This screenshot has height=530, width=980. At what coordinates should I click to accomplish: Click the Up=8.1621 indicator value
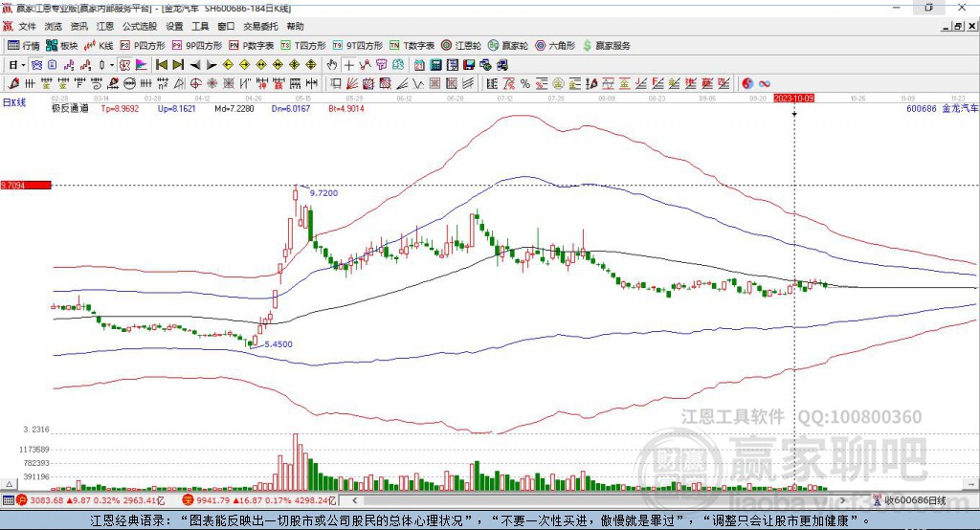point(177,109)
